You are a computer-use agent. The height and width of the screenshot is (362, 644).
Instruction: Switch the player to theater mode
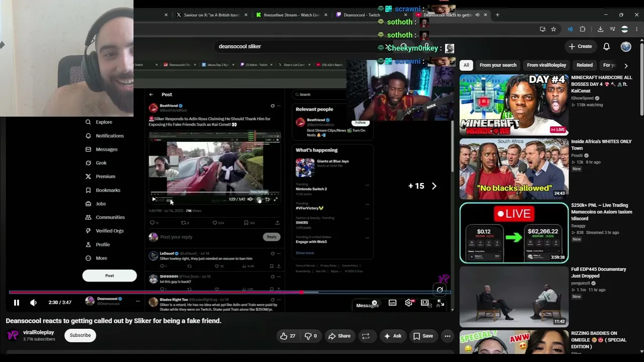tap(425, 303)
